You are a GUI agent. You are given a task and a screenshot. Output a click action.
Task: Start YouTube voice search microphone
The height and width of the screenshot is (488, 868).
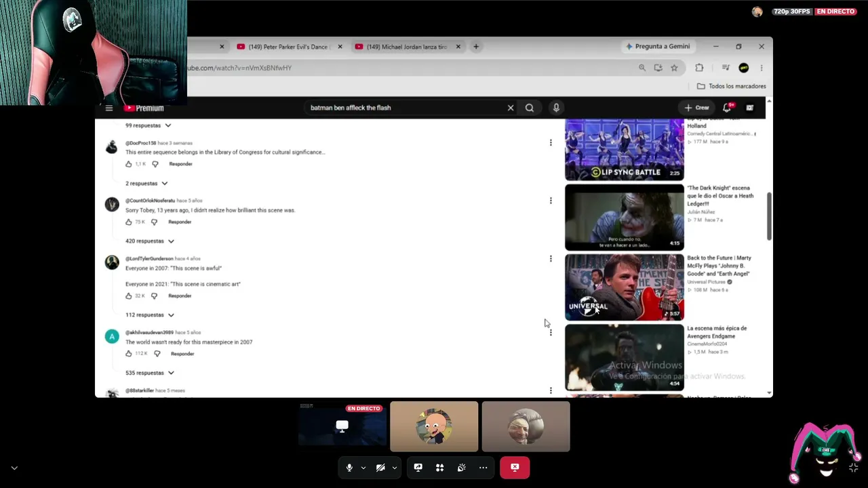556,108
